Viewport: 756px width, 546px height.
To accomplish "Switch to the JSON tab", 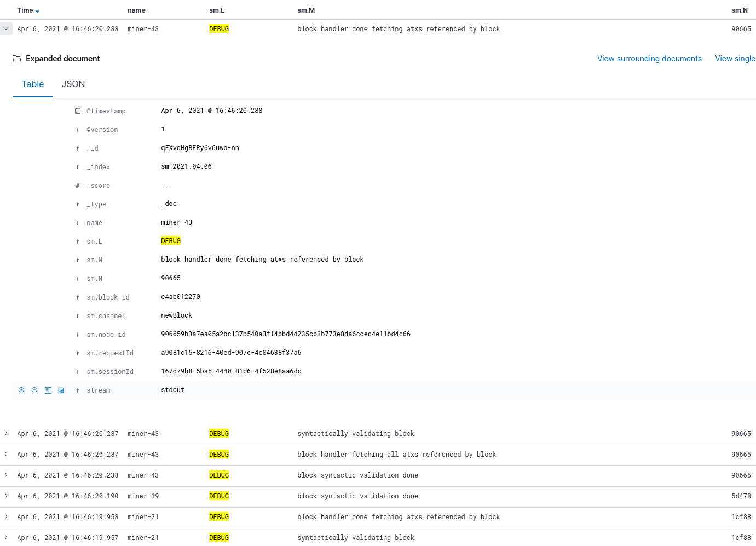I will tap(73, 84).
